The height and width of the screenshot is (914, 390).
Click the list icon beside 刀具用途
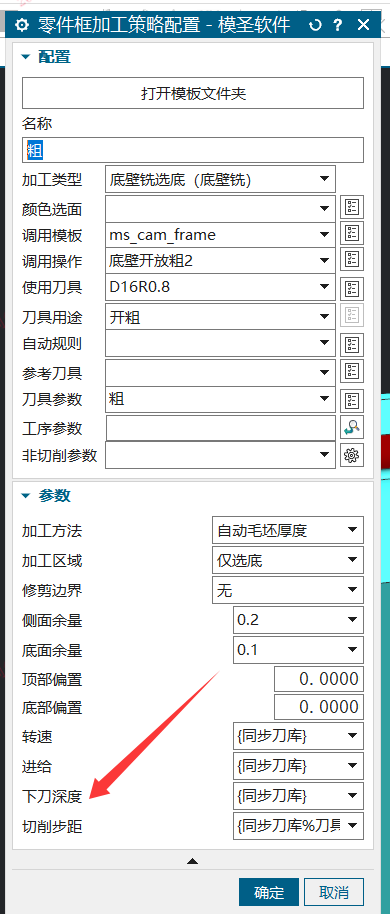tap(352, 316)
